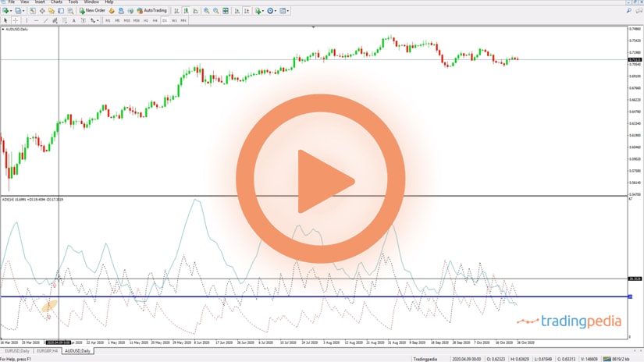Open the File menu
Viewport: 644px width, 362px height.
click(x=12, y=2)
